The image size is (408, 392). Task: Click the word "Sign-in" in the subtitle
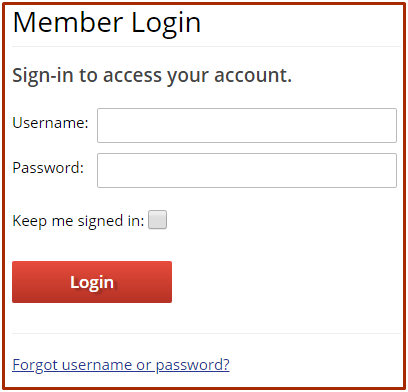43,76
